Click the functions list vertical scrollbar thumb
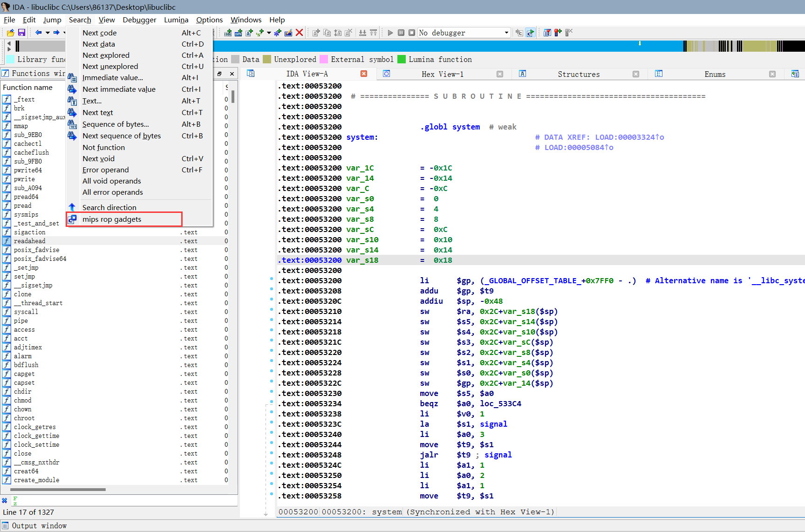This screenshot has width=805, height=532. tap(233, 96)
